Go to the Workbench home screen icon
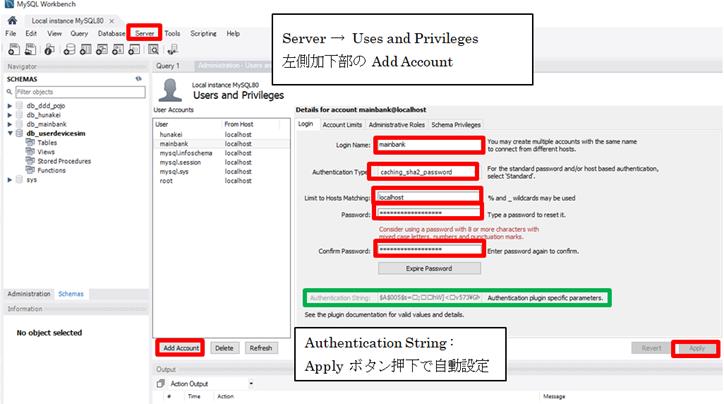 click(12, 20)
